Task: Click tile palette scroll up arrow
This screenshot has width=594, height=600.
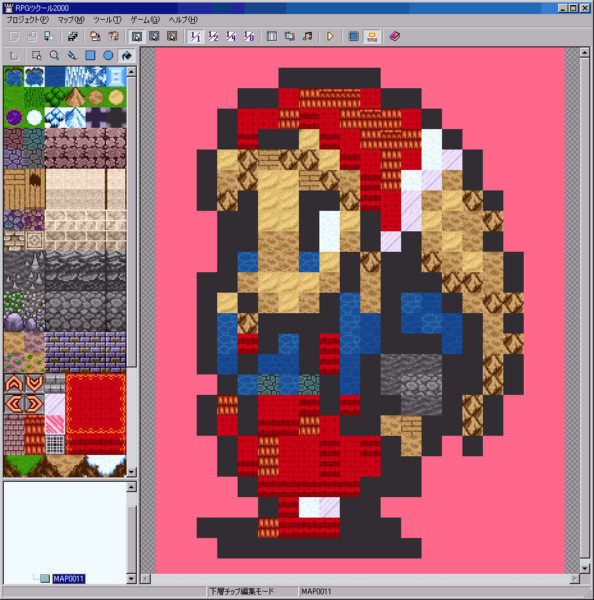Action: click(131, 72)
